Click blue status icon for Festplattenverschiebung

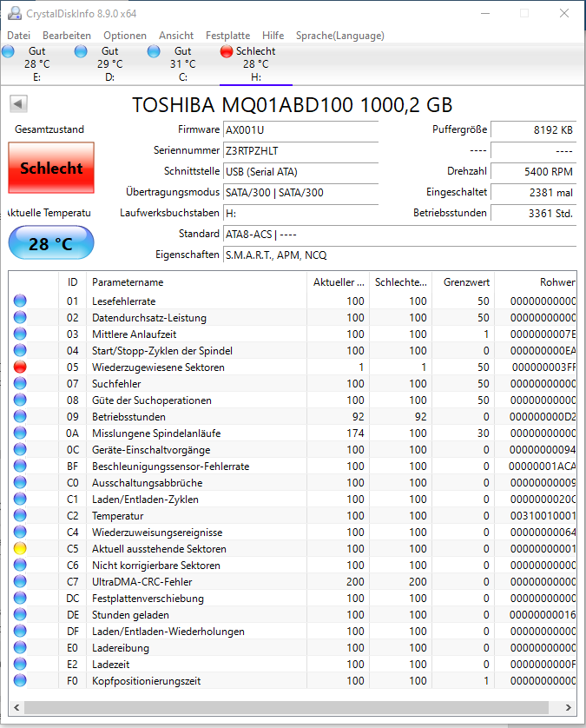click(x=20, y=598)
